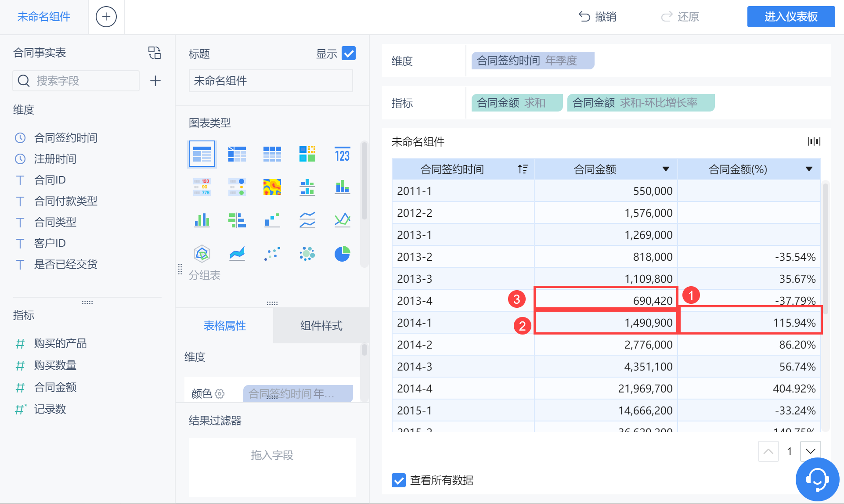Screen dimensions: 844x504
Task: Open the 合同金额(%) column dropdown arrow
Action: (809, 169)
